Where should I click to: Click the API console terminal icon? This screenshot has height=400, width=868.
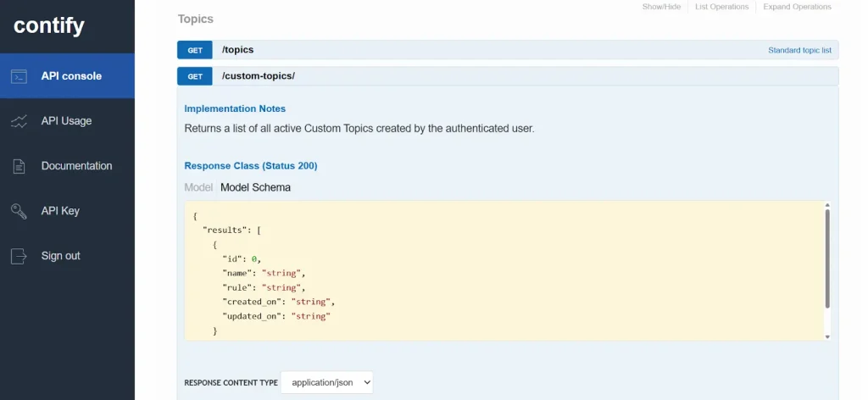click(19, 76)
